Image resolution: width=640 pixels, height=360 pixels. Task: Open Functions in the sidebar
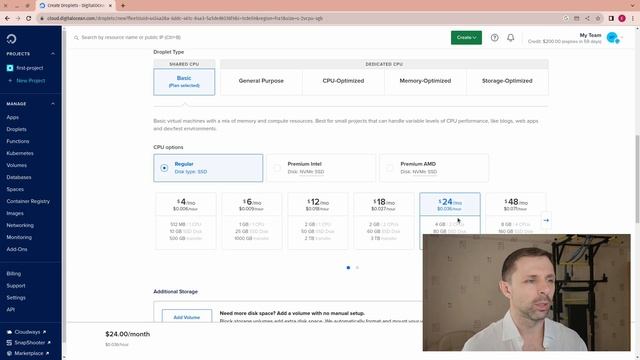coord(18,141)
